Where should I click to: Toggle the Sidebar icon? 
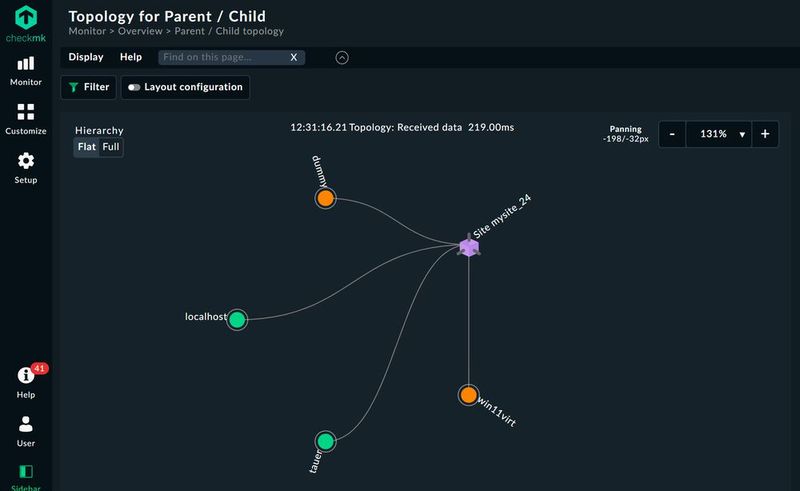pos(26,471)
